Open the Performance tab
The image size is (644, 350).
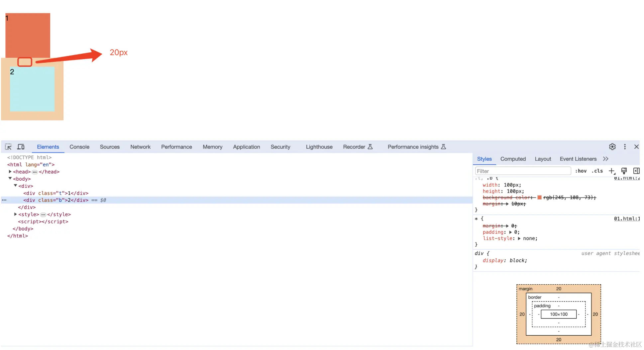(x=176, y=147)
